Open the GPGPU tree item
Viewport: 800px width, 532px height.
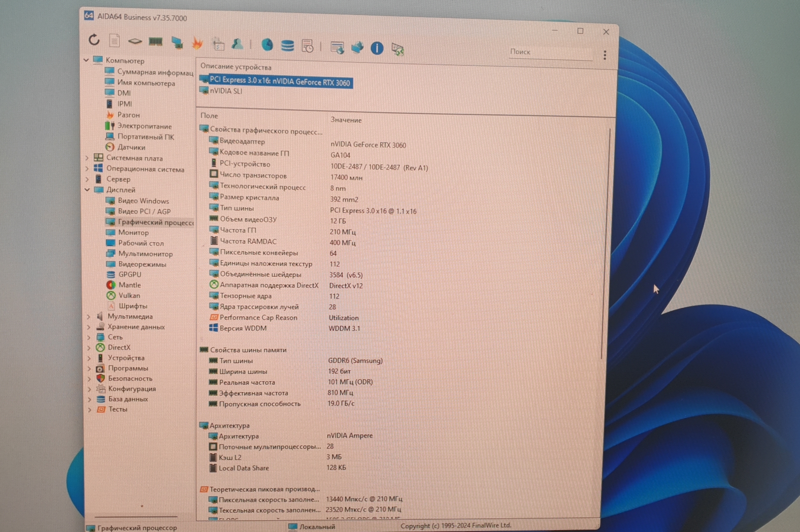(124, 274)
